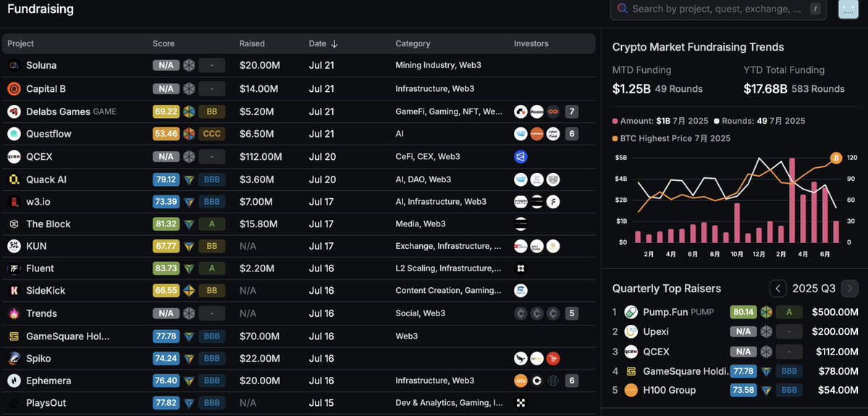Open the Upexi top raiser link
The height and width of the screenshot is (416, 868).
pos(656,331)
